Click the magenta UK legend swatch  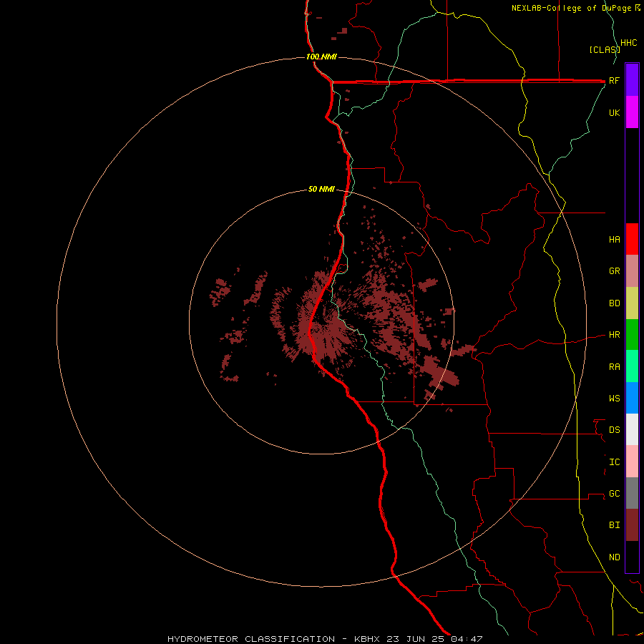[632, 112]
